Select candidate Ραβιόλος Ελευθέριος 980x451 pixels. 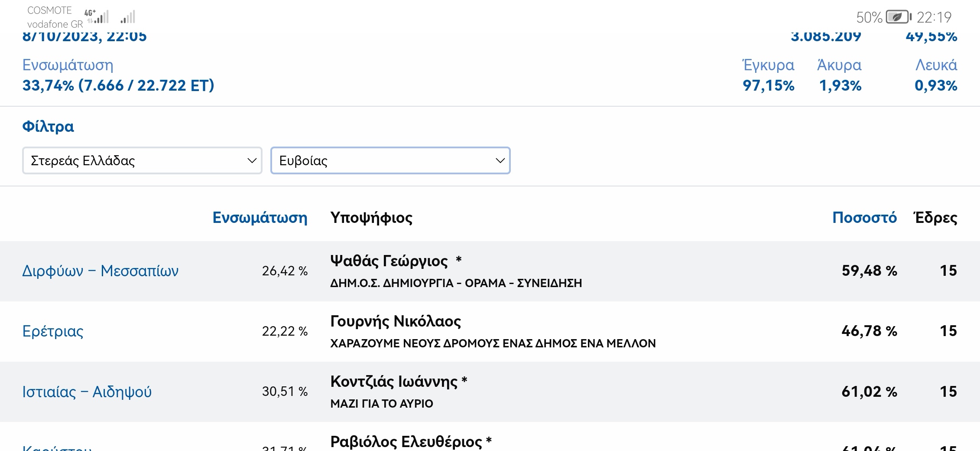point(406,442)
